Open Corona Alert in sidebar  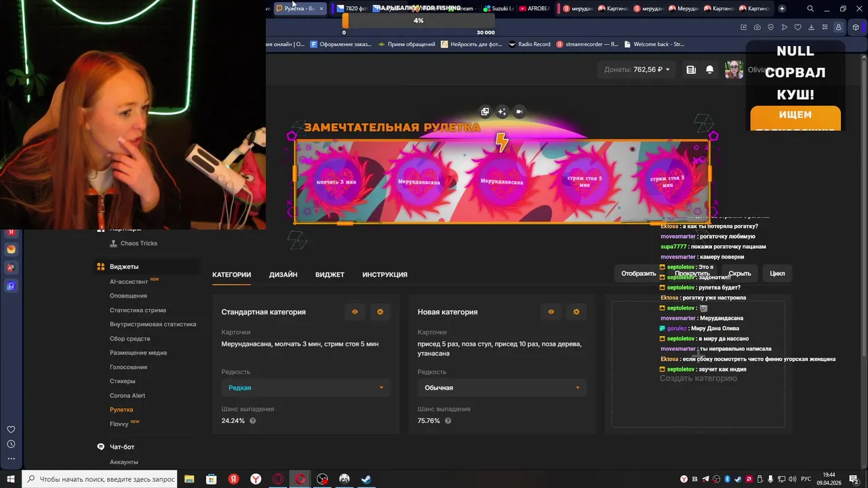[x=127, y=395]
